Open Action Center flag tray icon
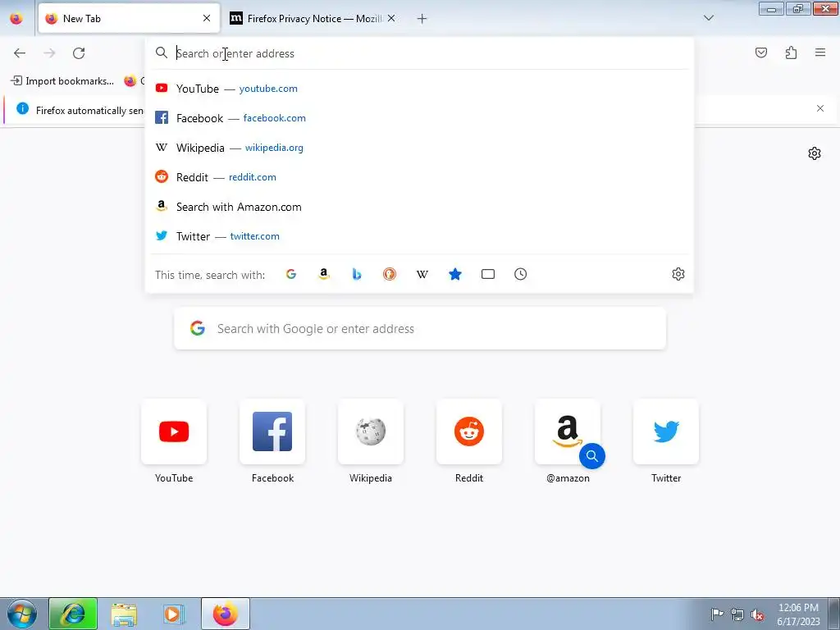Viewport: 840px width, 630px height. tap(717, 614)
